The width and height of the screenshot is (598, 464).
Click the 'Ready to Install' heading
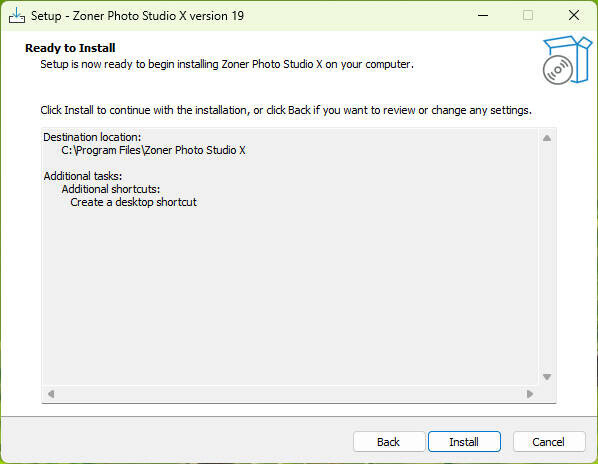click(70, 48)
